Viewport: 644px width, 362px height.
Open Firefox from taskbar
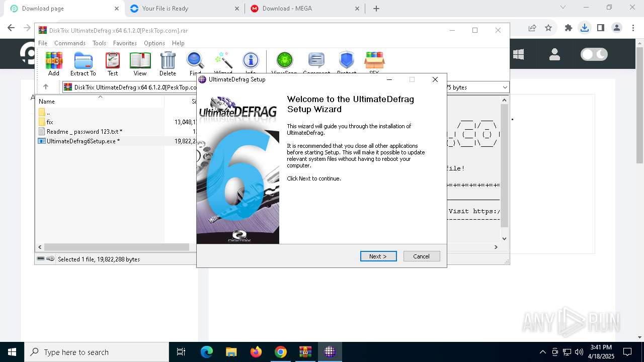coord(256,352)
